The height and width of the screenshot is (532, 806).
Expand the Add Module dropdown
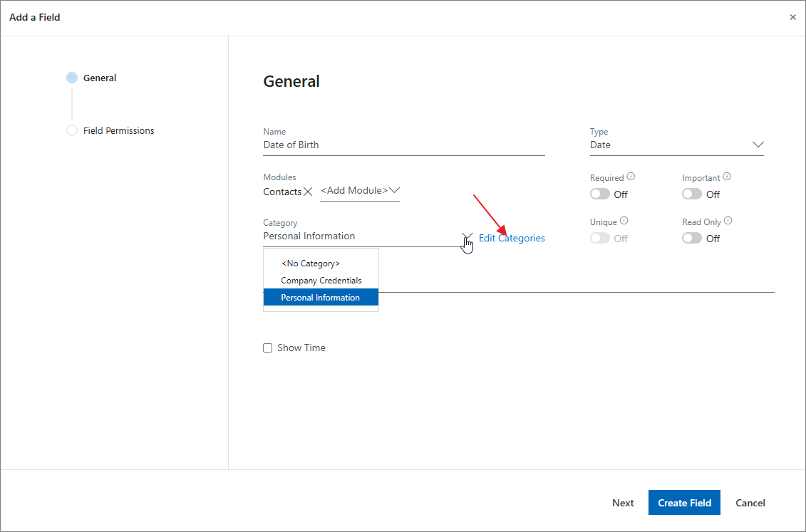pos(394,191)
